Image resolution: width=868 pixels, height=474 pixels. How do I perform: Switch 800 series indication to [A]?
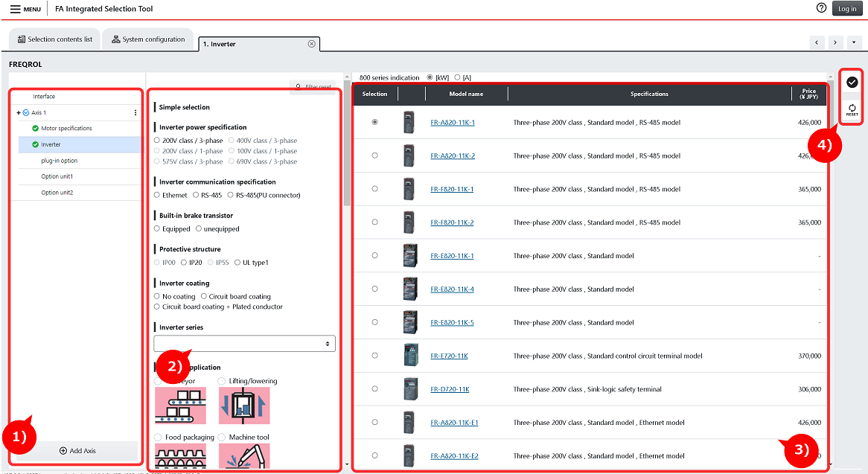coord(457,77)
